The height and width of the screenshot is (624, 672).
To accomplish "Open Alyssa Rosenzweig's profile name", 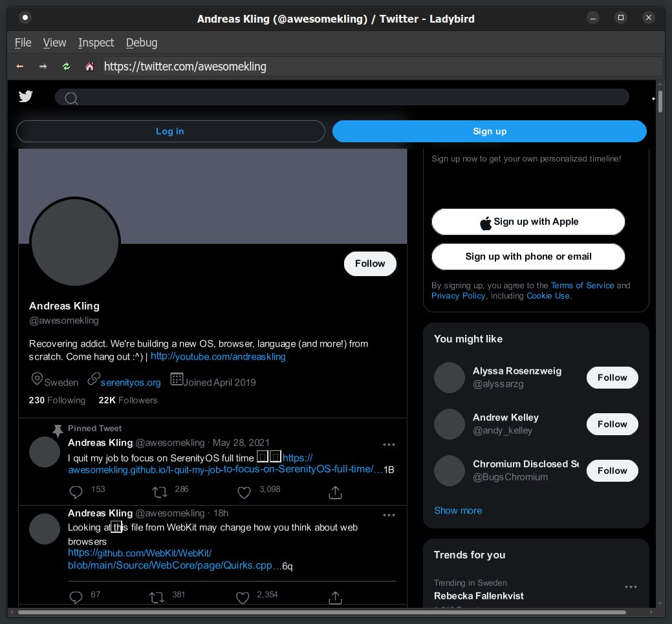I will pos(517,371).
